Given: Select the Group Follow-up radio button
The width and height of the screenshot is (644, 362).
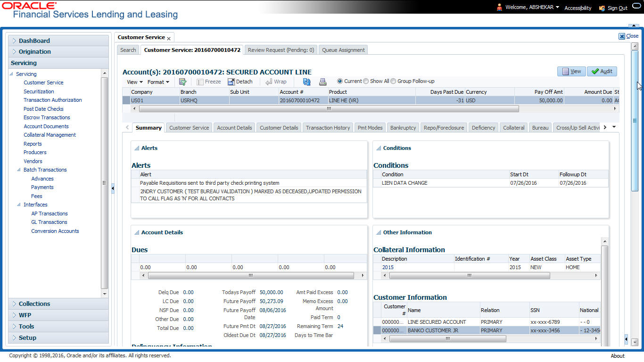Looking at the screenshot, I should 393,81.
